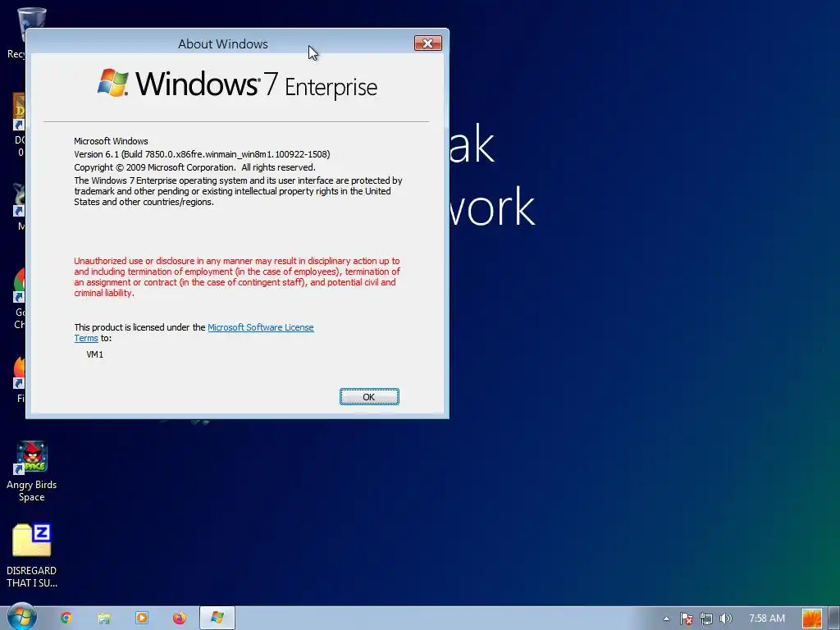
Task: Select the Firefox desktop shortcut
Action: [x=20, y=379]
